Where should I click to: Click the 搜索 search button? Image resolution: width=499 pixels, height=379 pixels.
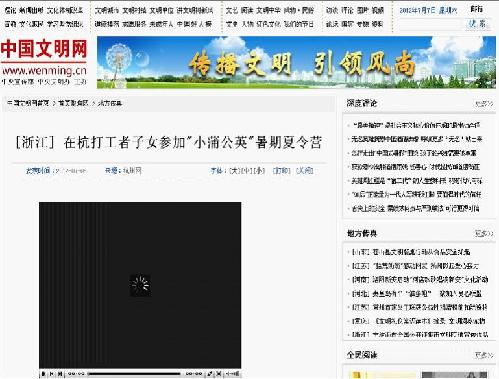tap(478, 24)
